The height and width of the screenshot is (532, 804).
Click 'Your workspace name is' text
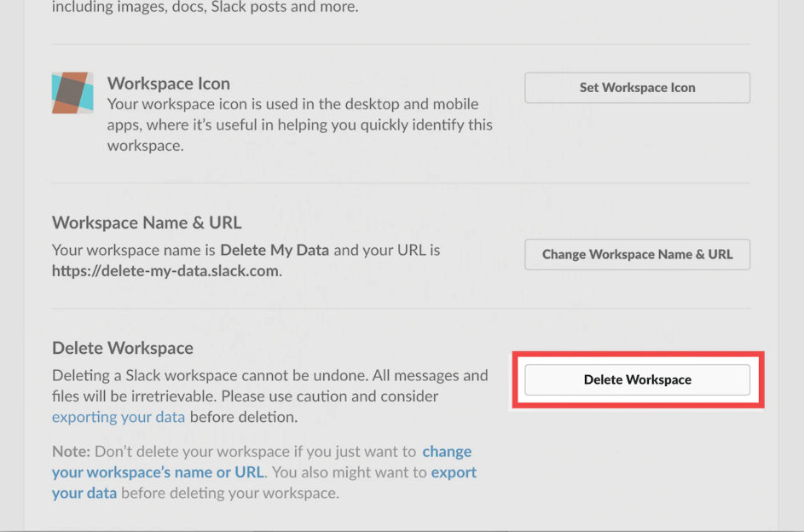(133, 250)
